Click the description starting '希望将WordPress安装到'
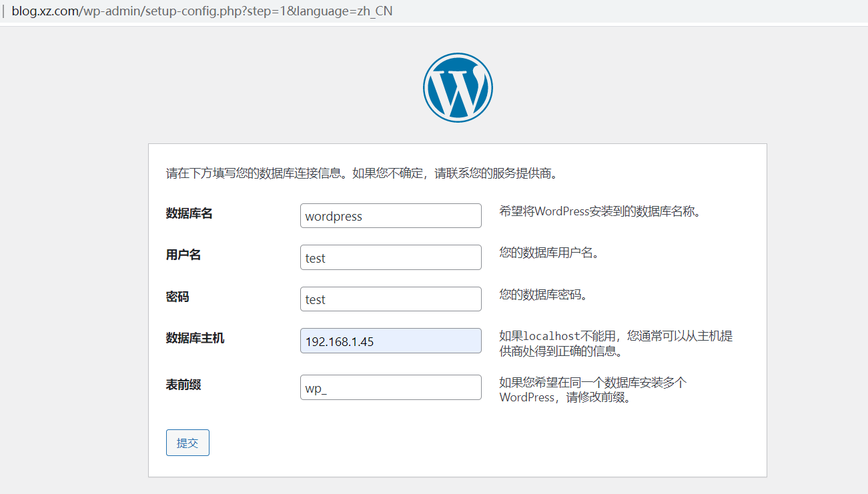This screenshot has height=494, width=868. pyautogui.click(x=602, y=212)
